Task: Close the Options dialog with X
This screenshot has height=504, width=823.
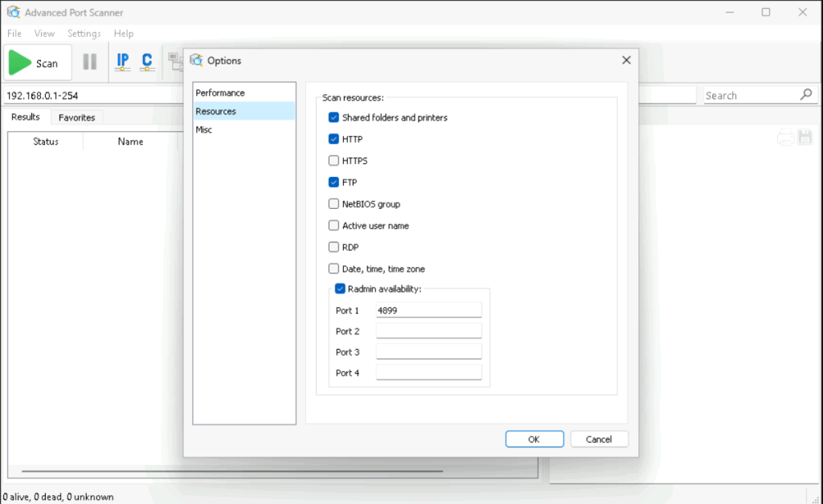Action: pyautogui.click(x=626, y=60)
